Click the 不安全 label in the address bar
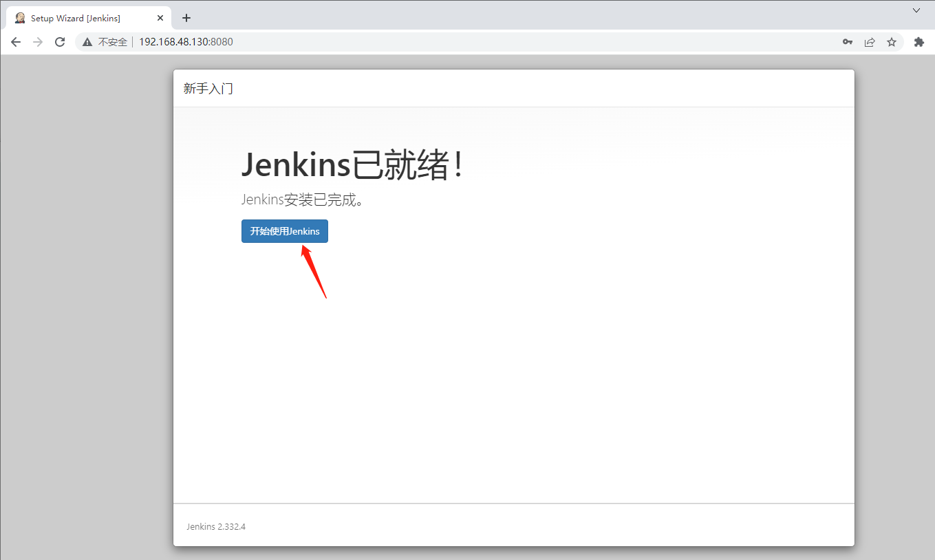Screen dimensions: 935x560 tap(113, 42)
